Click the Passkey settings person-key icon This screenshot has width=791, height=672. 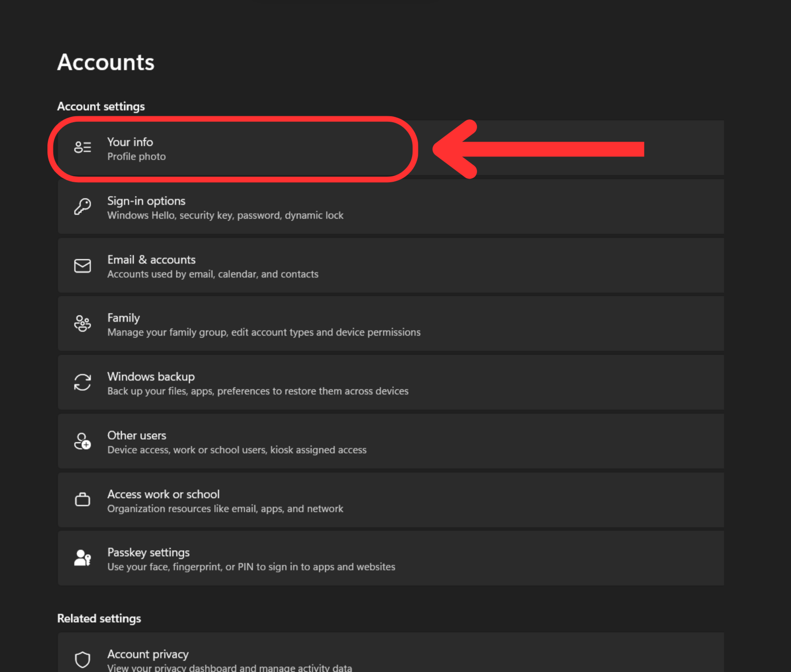click(82, 558)
